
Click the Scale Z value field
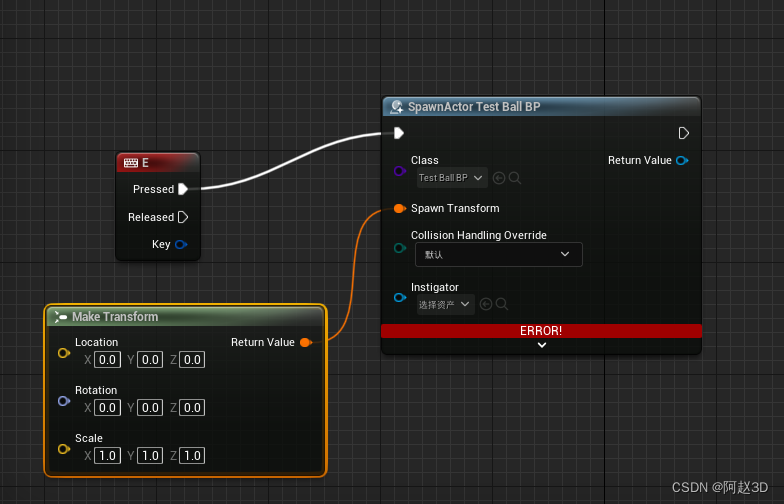point(192,456)
